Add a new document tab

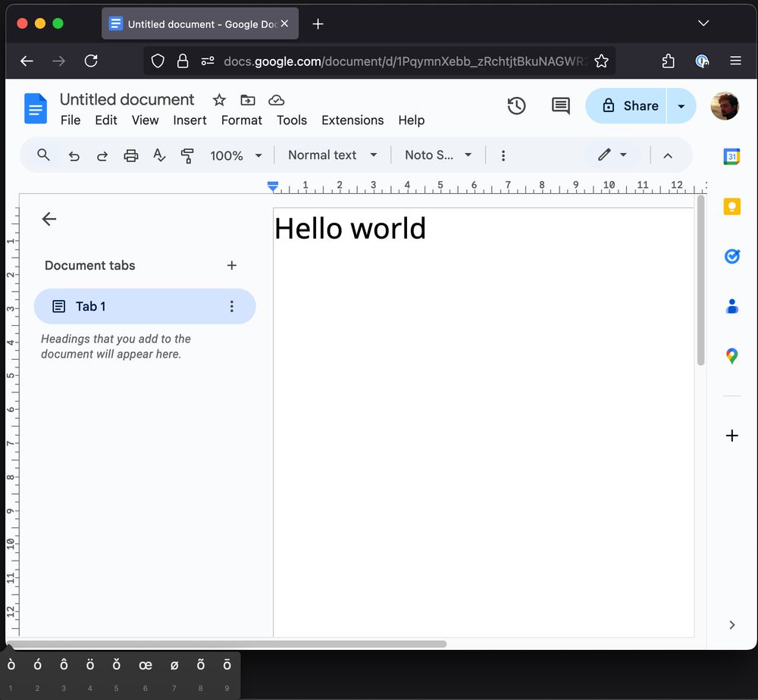pyautogui.click(x=231, y=265)
